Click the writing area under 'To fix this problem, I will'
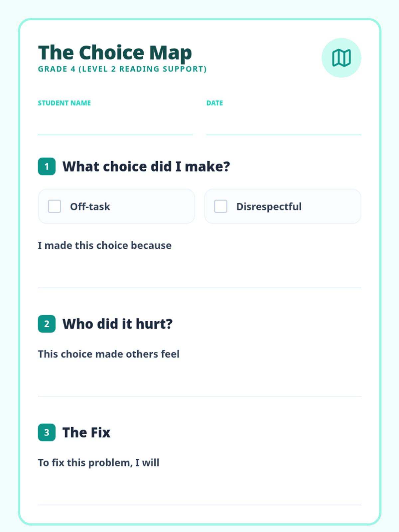 tap(199, 488)
